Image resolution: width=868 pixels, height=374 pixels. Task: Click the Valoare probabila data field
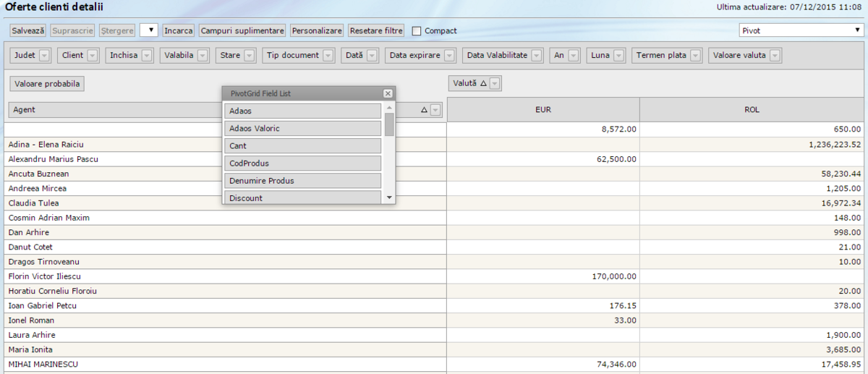[x=47, y=84]
